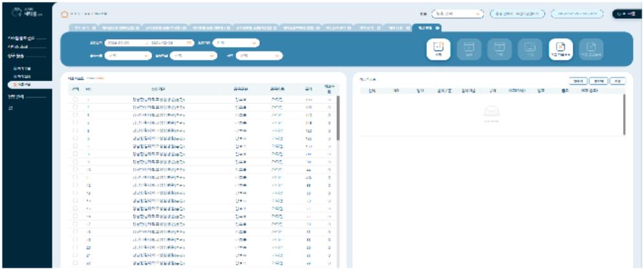Collapse the third, expanded sidebar section
This screenshot has width=644, height=270.
click(x=27, y=56)
